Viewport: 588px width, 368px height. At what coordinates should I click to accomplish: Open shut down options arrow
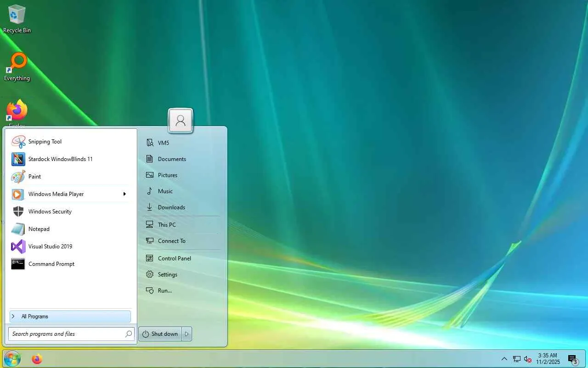(187, 334)
